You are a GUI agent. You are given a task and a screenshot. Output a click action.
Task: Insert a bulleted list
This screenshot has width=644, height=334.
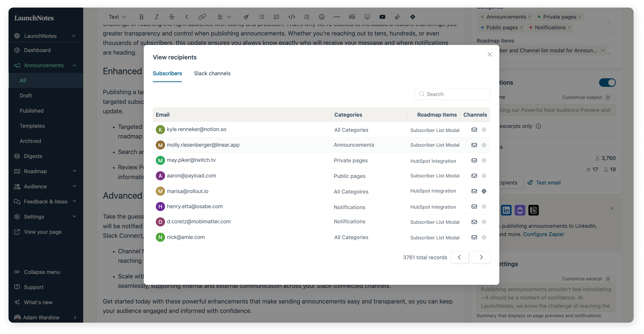[261, 17]
